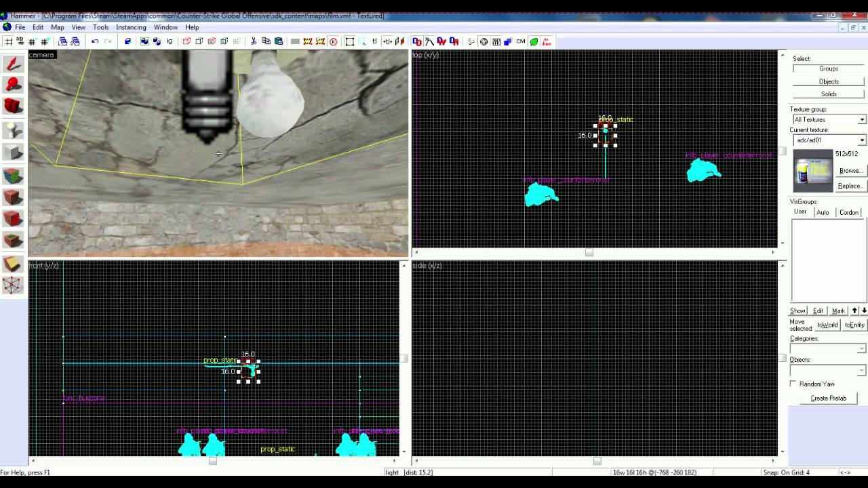Click the Mark VisGroup button
This screenshot has width=868, height=488.
click(x=839, y=310)
